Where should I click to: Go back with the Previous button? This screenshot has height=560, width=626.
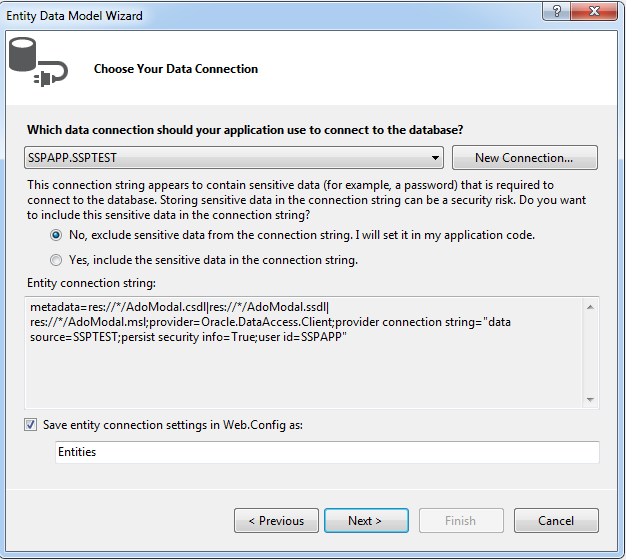click(x=276, y=521)
